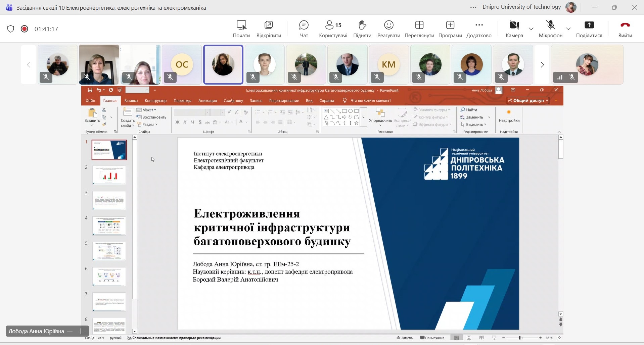
Task: Expand microphone options dropdown arrow
Action: (x=568, y=29)
